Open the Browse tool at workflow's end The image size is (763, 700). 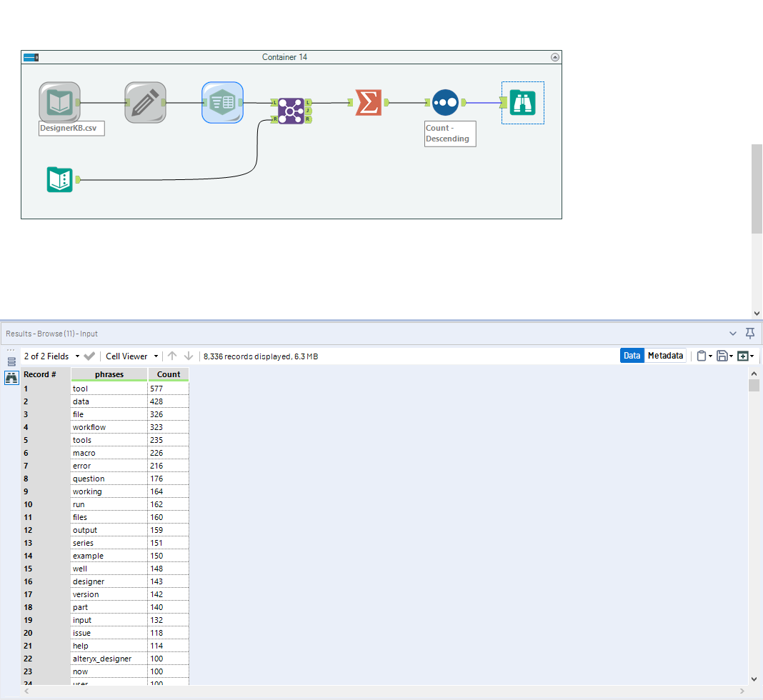[x=522, y=102]
